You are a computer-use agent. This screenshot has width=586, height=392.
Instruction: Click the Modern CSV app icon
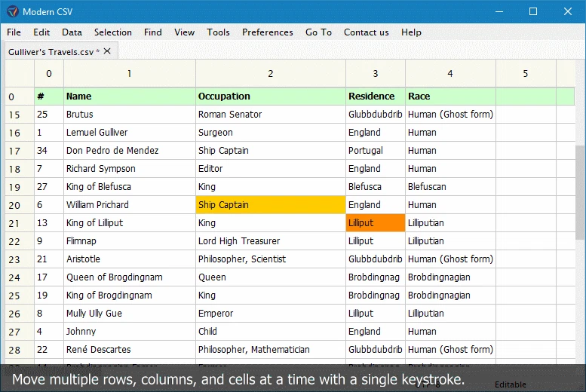[12, 11]
